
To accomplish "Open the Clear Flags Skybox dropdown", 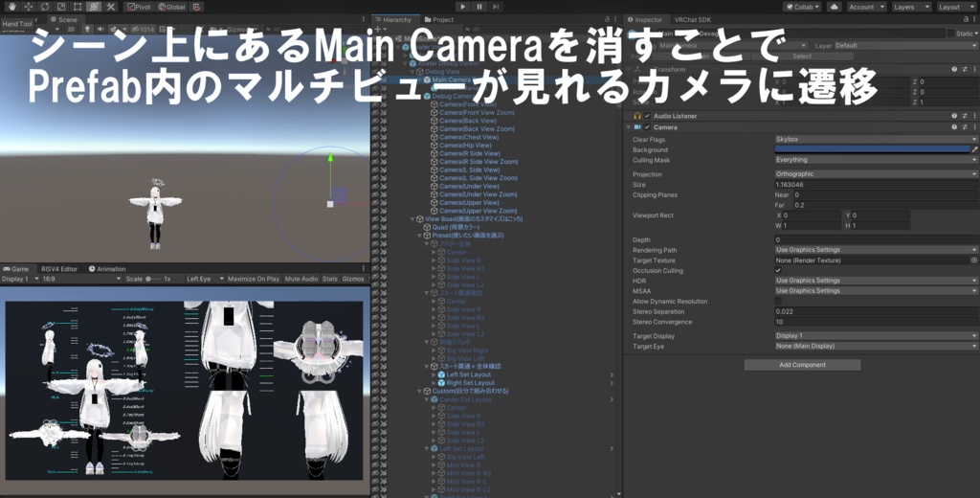I will tap(877, 140).
